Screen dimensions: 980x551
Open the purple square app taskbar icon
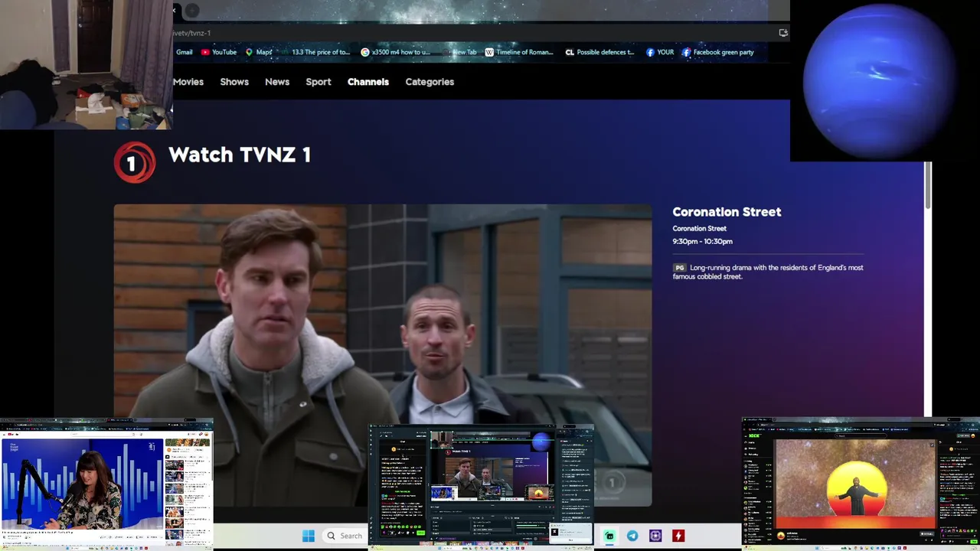point(655,536)
